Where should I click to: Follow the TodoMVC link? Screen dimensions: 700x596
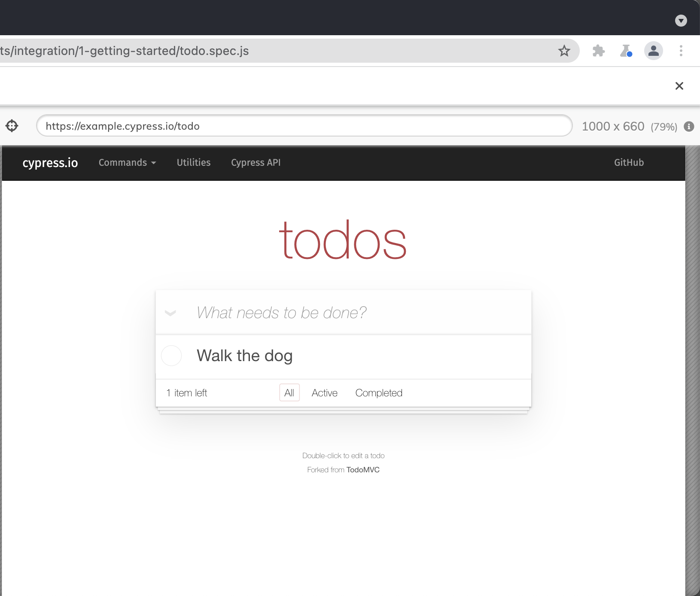363,470
